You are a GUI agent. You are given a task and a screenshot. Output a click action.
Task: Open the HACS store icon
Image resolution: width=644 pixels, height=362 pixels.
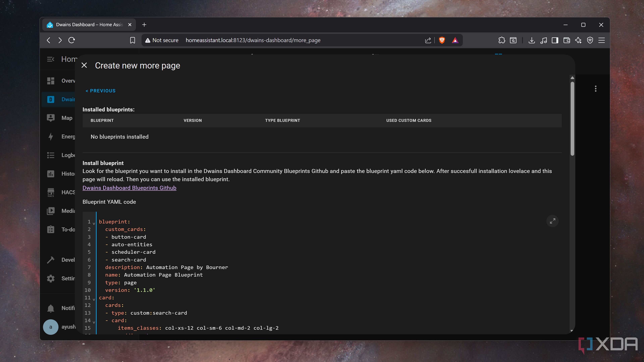tap(51, 192)
